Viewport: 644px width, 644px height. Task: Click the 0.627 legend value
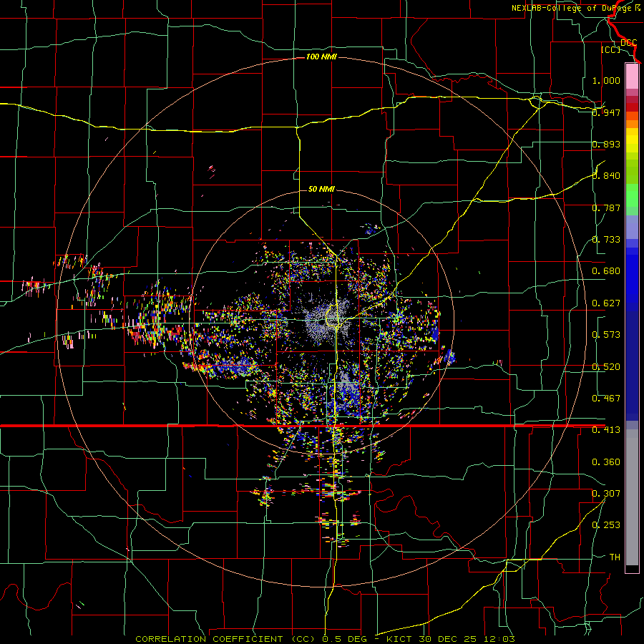click(606, 303)
